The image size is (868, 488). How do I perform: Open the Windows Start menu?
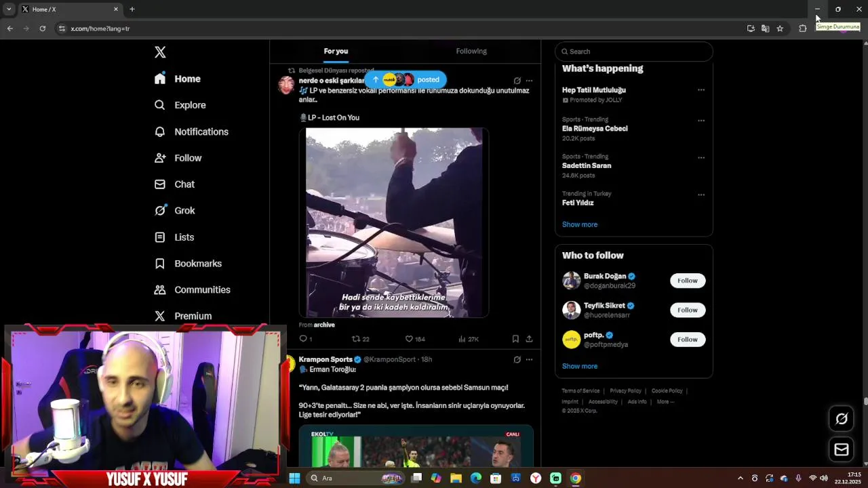tap(294, 479)
